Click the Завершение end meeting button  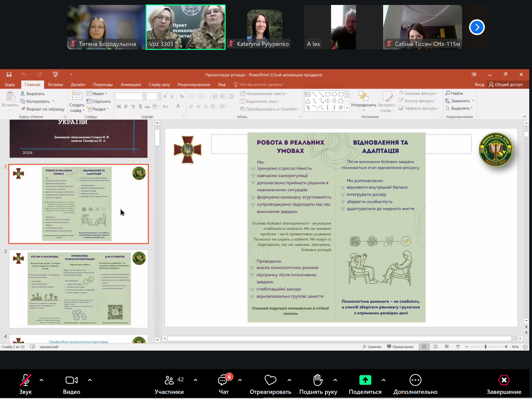pos(504,380)
